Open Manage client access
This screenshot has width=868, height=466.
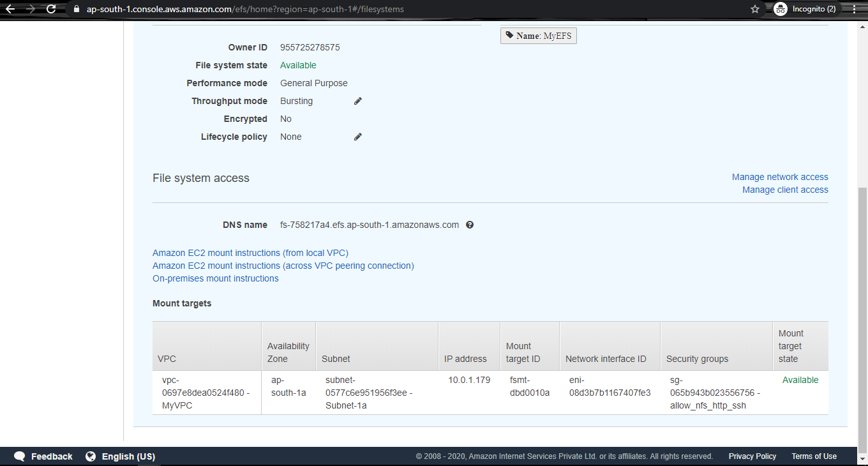click(x=785, y=190)
